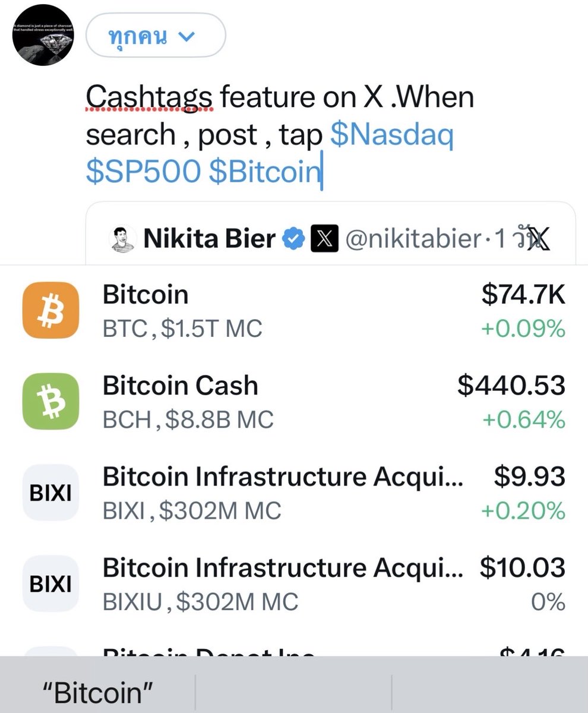Tap the @nikitabier handle in the quoted post

click(x=413, y=239)
